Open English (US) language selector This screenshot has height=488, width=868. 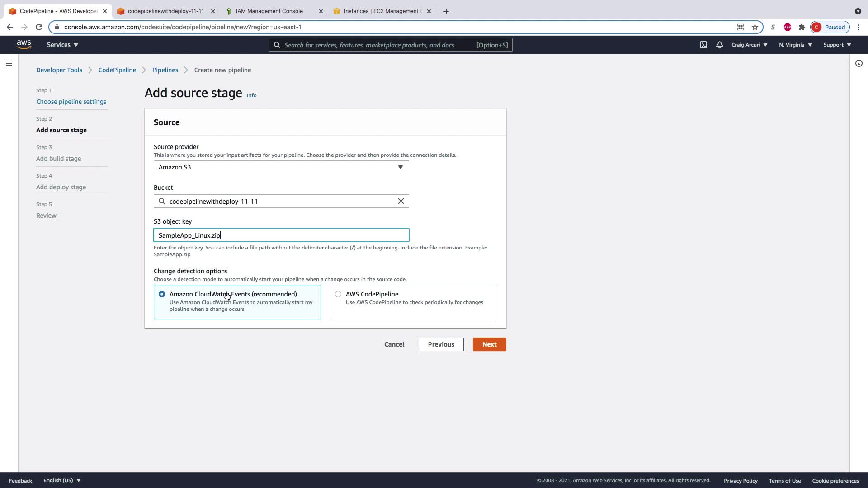(x=62, y=480)
